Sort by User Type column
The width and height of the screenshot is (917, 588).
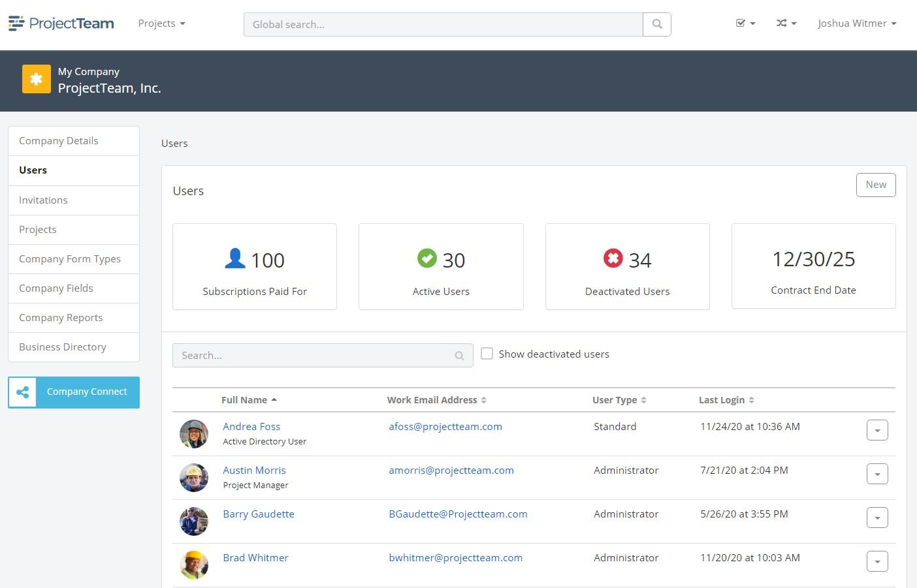click(x=619, y=400)
